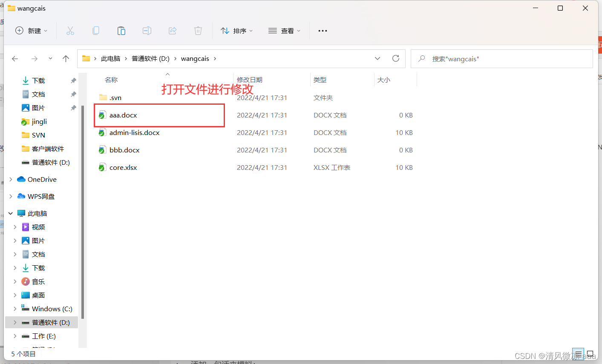The image size is (602, 364).
Task: Sort by the 大小 column header
Action: tap(384, 80)
